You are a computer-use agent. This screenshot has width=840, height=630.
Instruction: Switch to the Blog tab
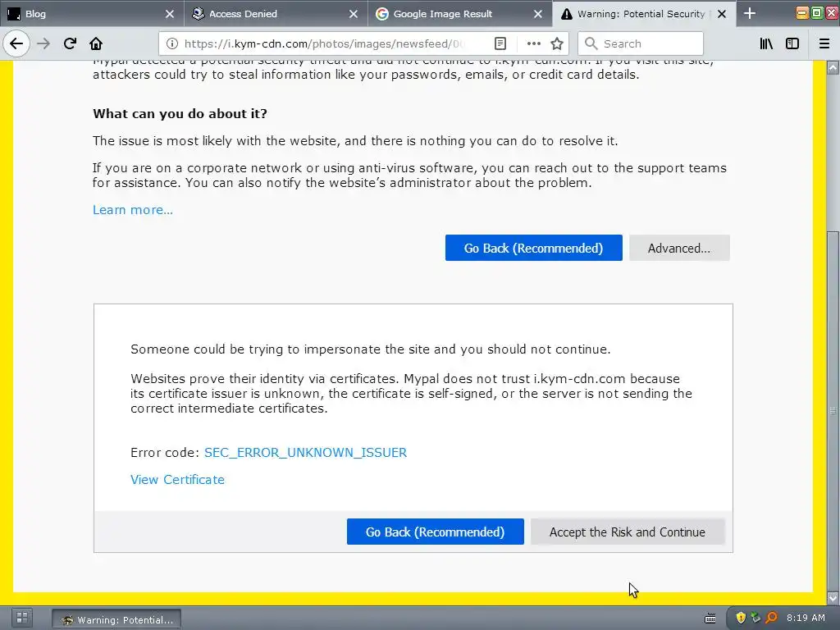point(92,13)
